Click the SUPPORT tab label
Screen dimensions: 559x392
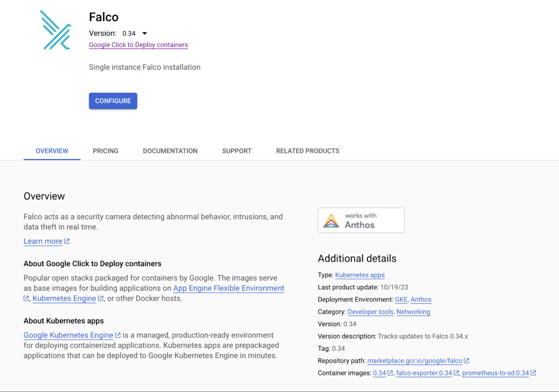[237, 151]
